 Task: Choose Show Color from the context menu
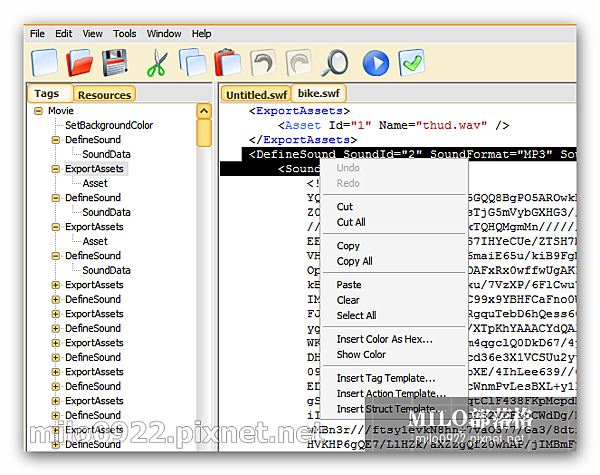pyautogui.click(x=394, y=354)
